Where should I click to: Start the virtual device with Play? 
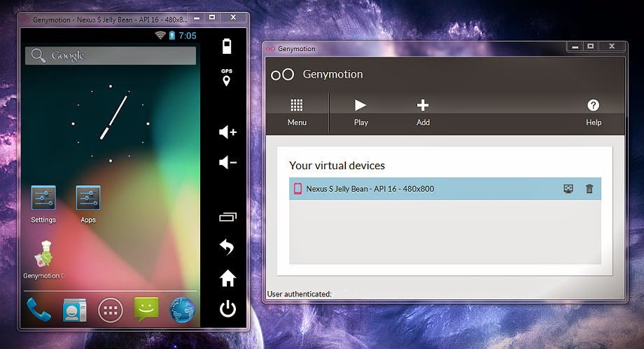click(360, 112)
